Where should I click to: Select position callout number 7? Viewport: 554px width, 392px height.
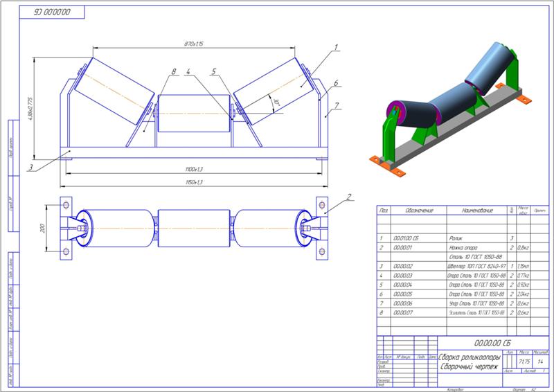(x=337, y=105)
